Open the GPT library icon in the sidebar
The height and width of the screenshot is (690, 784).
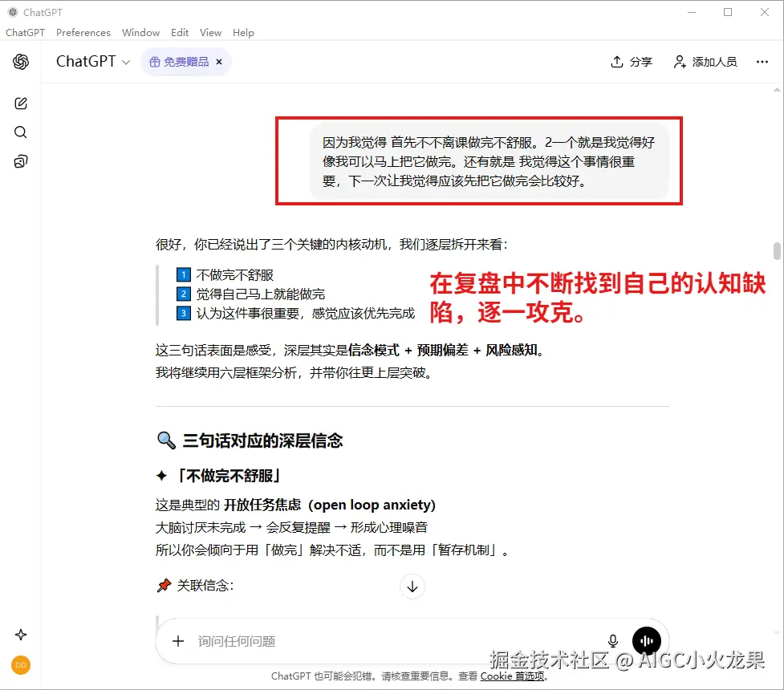click(x=20, y=160)
